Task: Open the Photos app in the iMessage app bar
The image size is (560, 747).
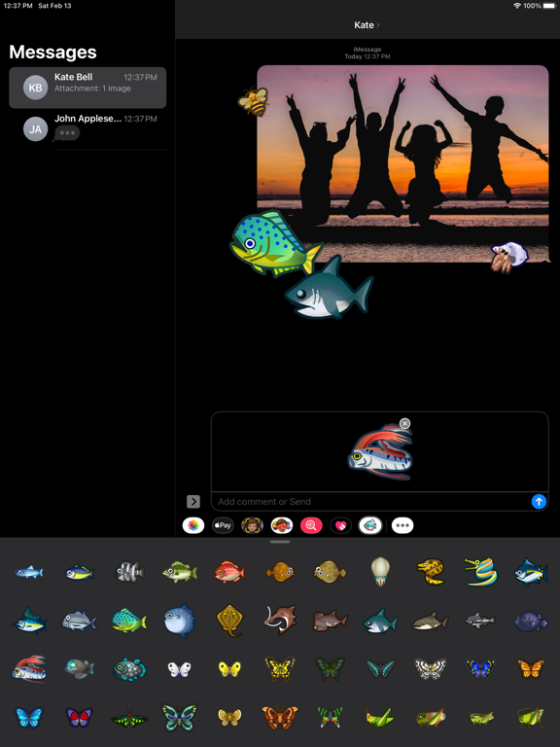Action: pyautogui.click(x=193, y=525)
